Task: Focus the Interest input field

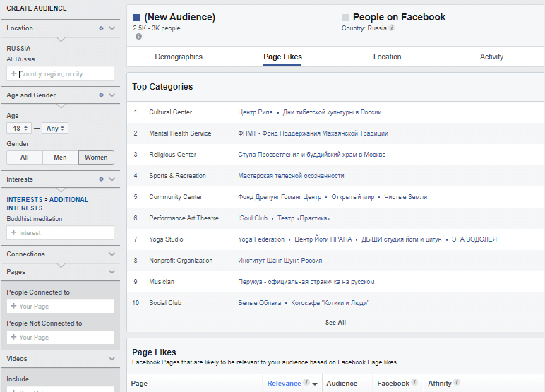Action: (x=60, y=232)
